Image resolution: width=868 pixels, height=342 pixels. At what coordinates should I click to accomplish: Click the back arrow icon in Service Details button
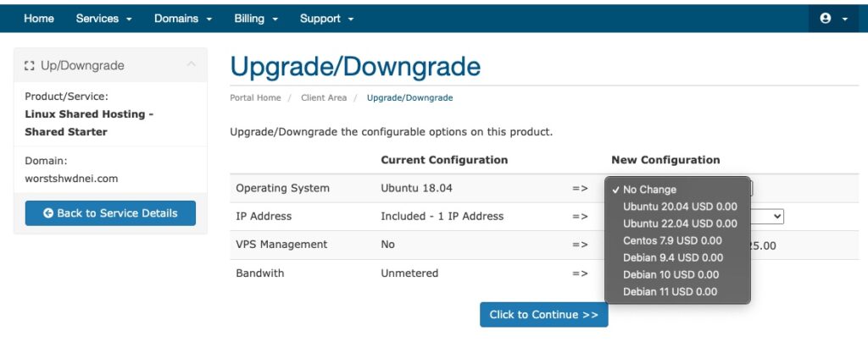pos(48,213)
